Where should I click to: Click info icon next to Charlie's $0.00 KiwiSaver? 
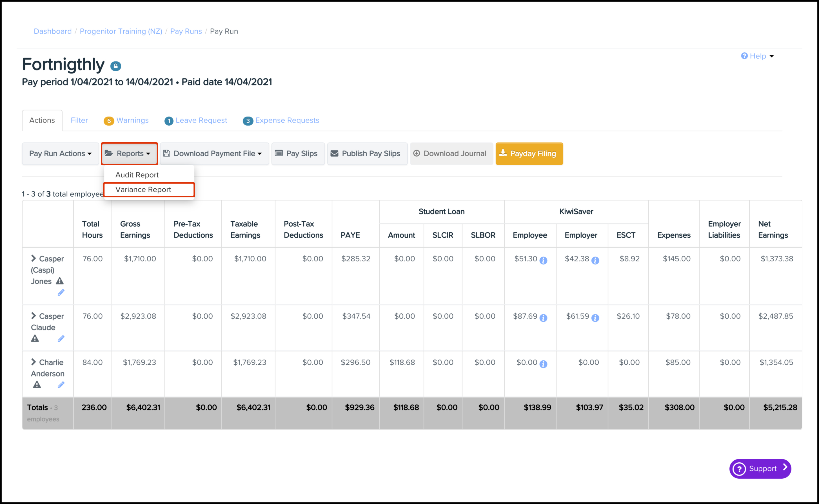pos(543,364)
